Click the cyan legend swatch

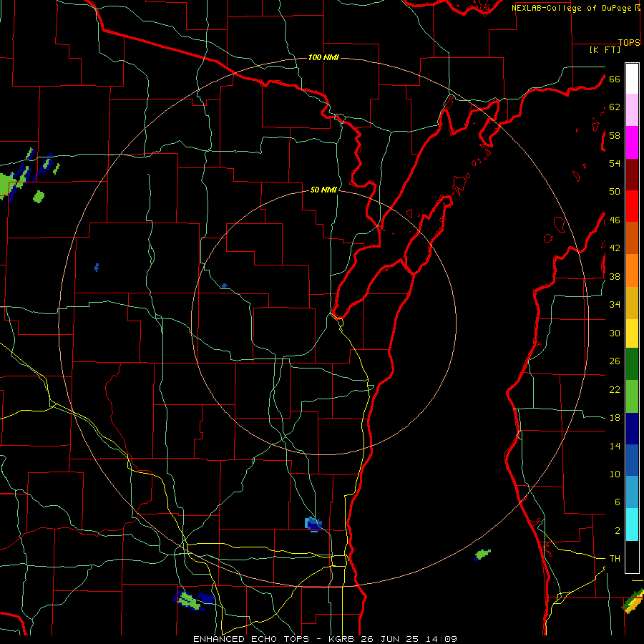click(x=632, y=525)
